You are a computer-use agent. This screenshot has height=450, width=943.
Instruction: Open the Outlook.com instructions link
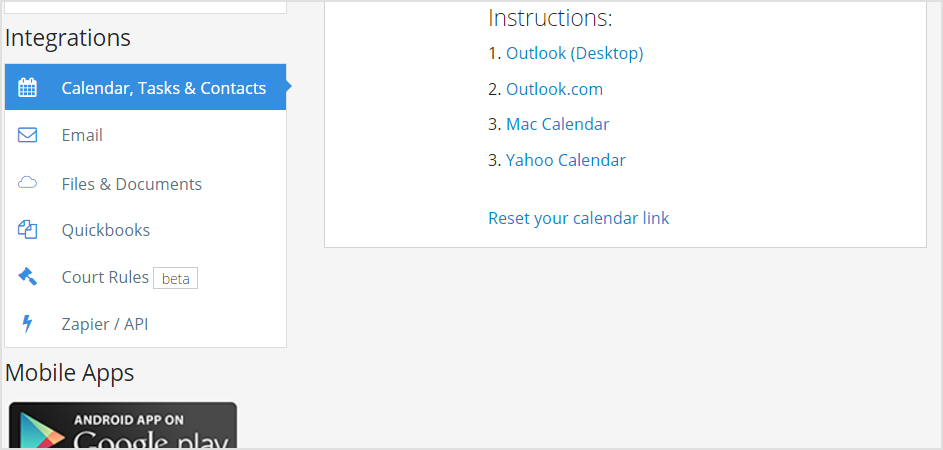tap(554, 89)
